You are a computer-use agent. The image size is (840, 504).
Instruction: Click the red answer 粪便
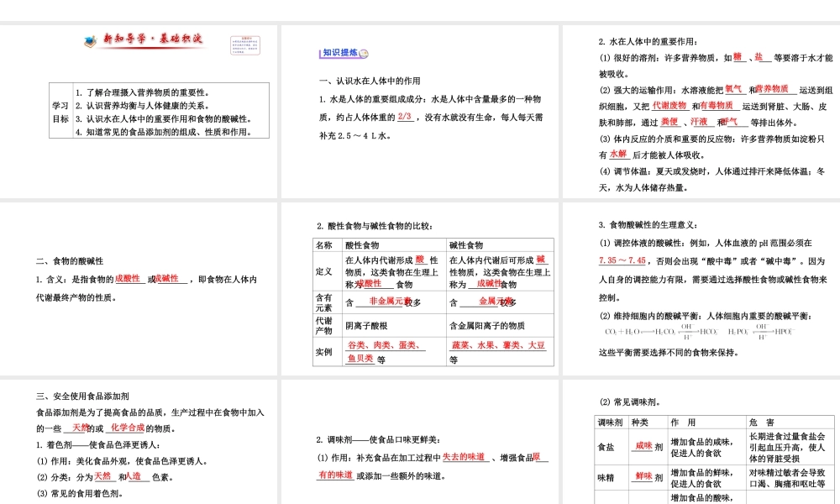pyautogui.click(x=669, y=122)
